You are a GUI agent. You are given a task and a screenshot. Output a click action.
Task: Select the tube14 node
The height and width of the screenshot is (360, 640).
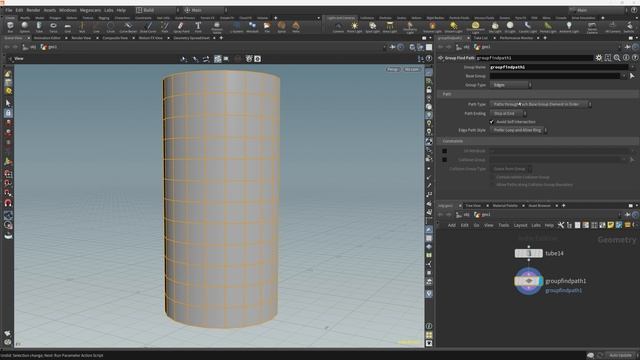(x=529, y=253)
